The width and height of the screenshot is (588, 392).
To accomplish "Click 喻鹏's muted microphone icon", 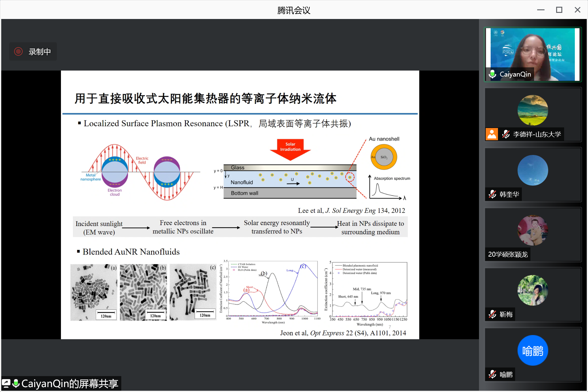I will [492, 374].
